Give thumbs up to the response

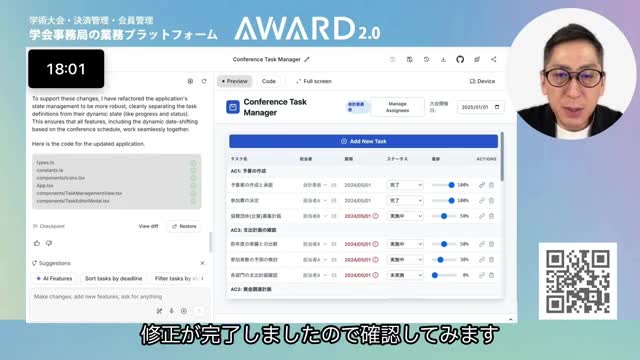coord(37,243)
